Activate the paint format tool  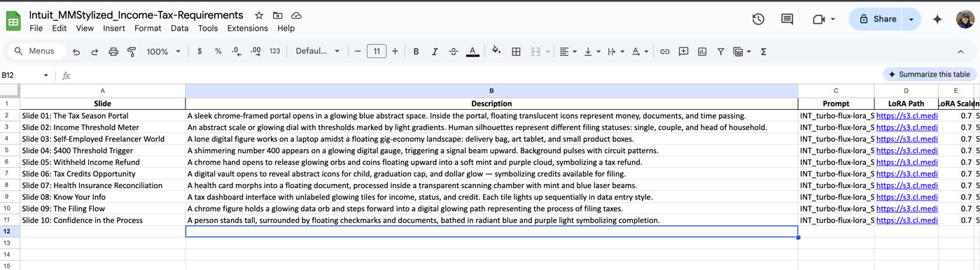[132, 52]
